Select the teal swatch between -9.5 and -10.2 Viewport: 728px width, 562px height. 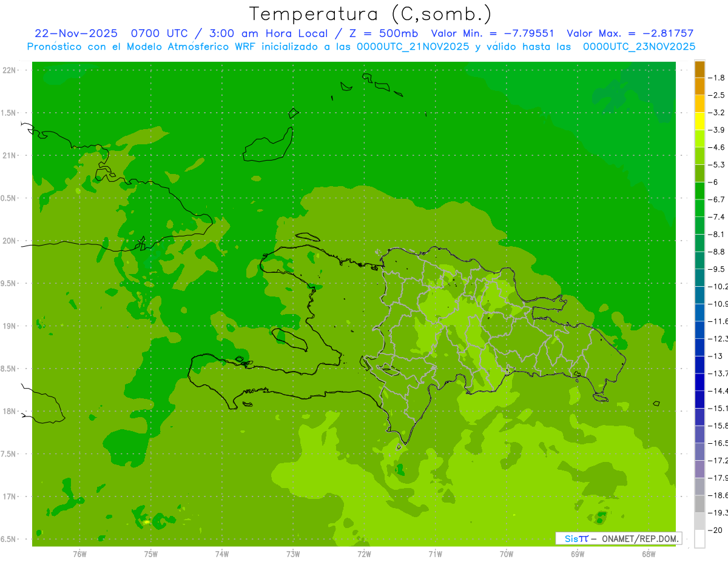(x=699, y=278)
